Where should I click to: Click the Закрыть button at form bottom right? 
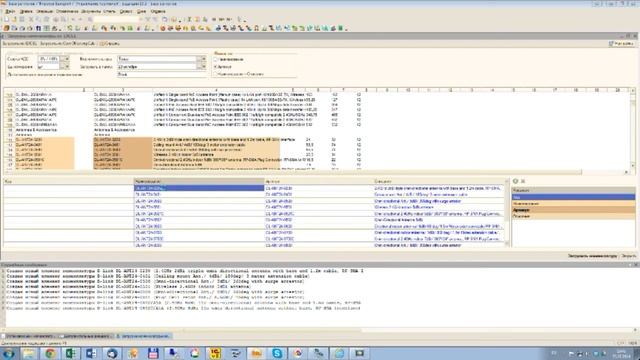(628, 256)
